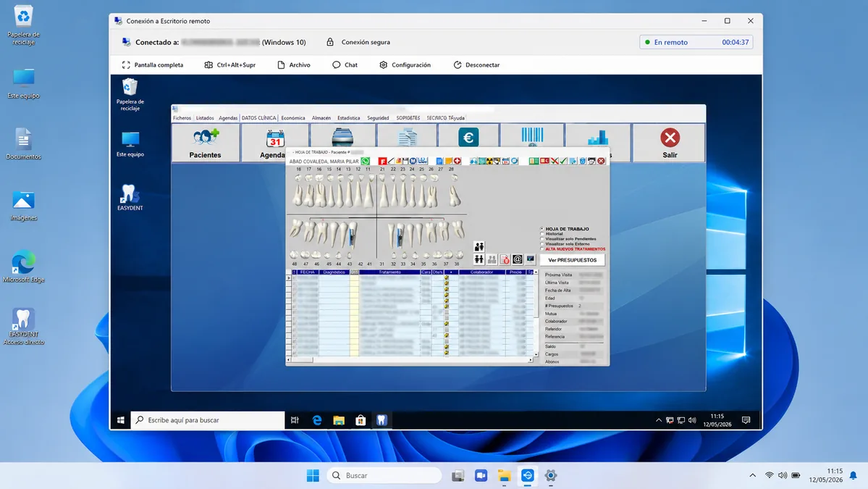Open remote session Configuración

(405, 64)
